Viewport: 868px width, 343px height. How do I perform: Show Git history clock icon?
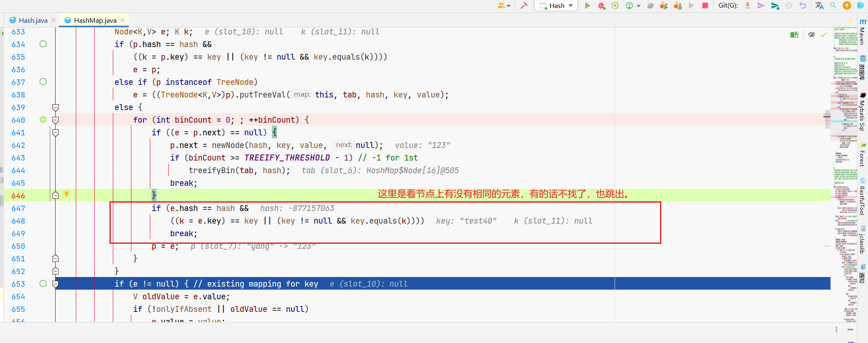pyautogui.click(x=789, y=5)
